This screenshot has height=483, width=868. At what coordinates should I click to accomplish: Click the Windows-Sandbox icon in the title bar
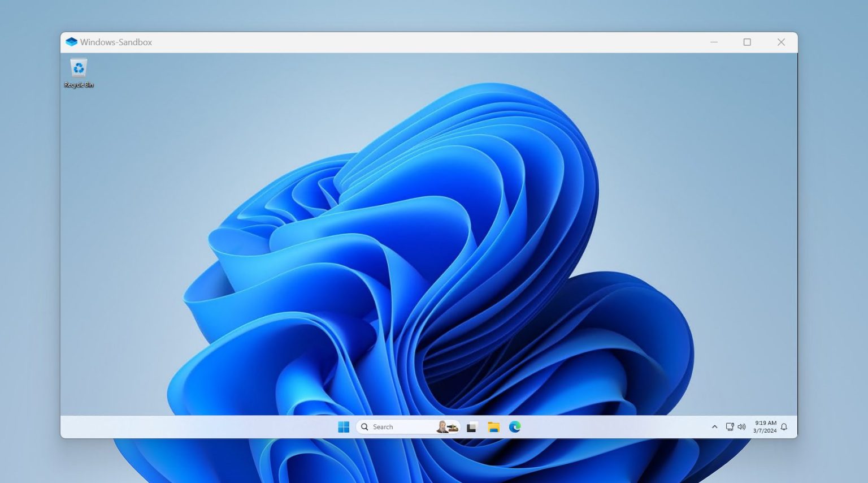click(71, 41)
